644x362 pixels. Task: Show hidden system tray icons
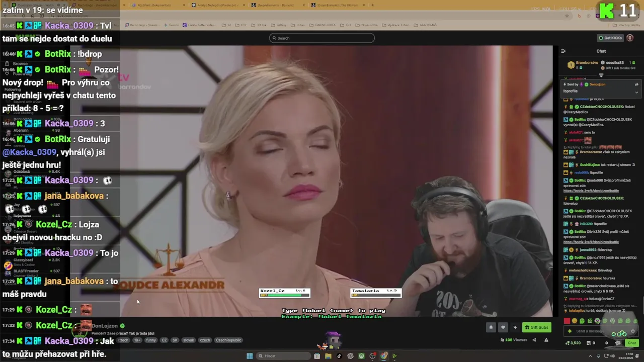[x=590, y=356]
